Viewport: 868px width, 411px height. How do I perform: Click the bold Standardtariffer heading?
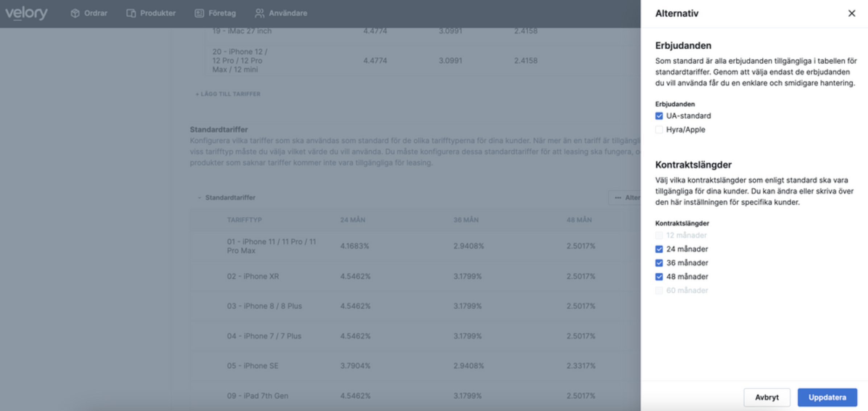pyautogui.click(x=219, y=130)
